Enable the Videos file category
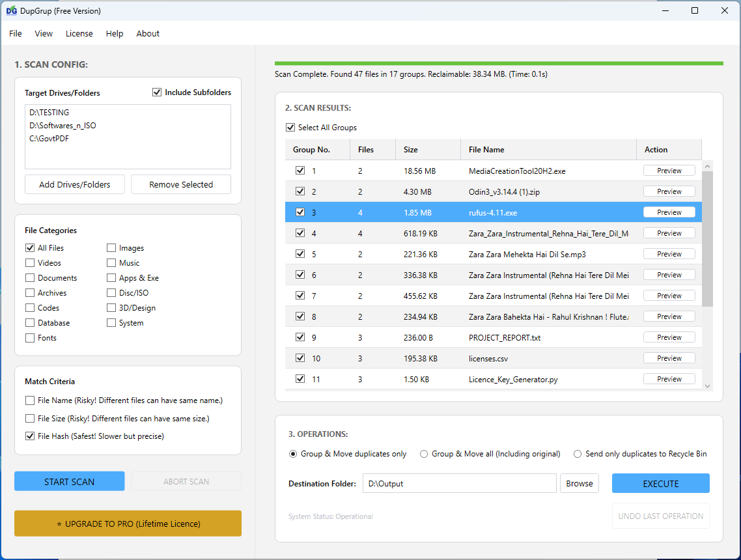 click(x=29, y=262)
